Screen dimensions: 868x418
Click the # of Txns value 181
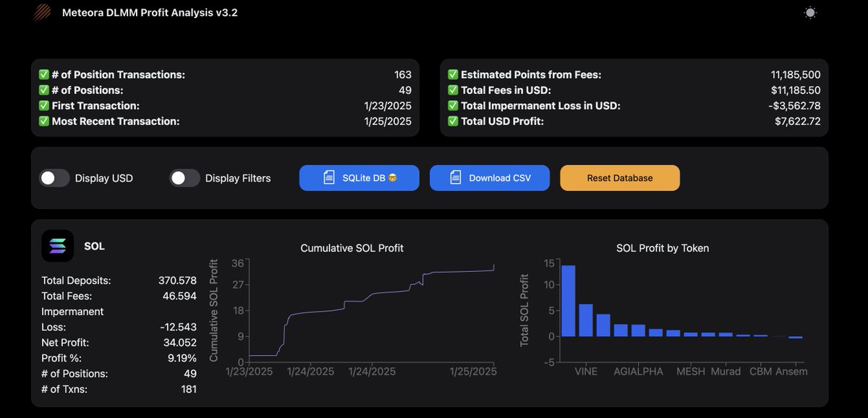click(x=188, y=389)
